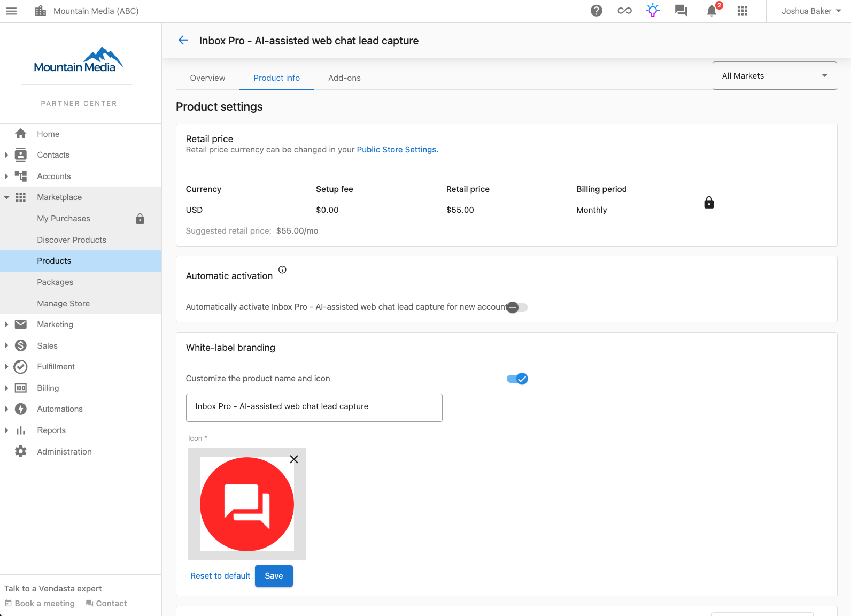The height and width of the screenshot is (616, 851).
Task: Click the product name input field
Action: 314,407
